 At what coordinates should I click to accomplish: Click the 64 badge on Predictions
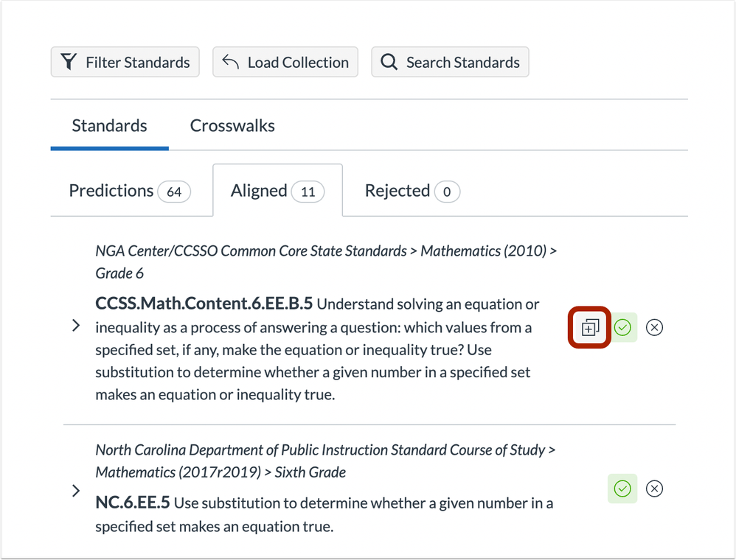coord(174,192)
